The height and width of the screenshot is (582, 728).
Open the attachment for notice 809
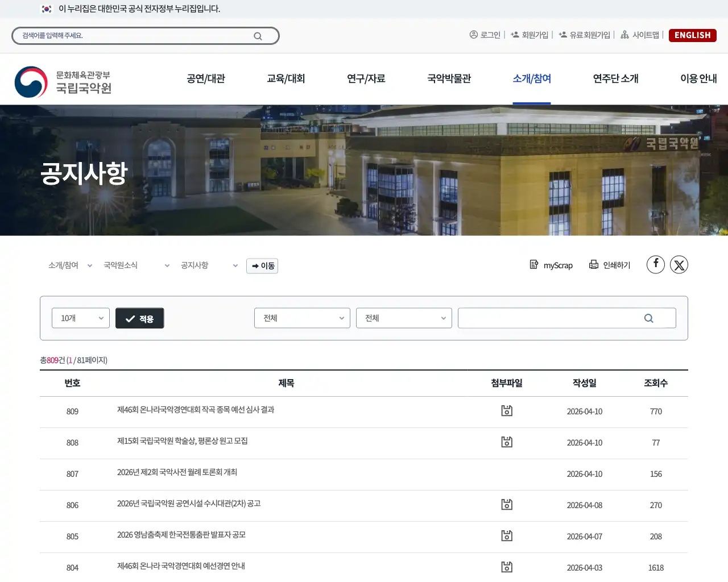[507, 410]
